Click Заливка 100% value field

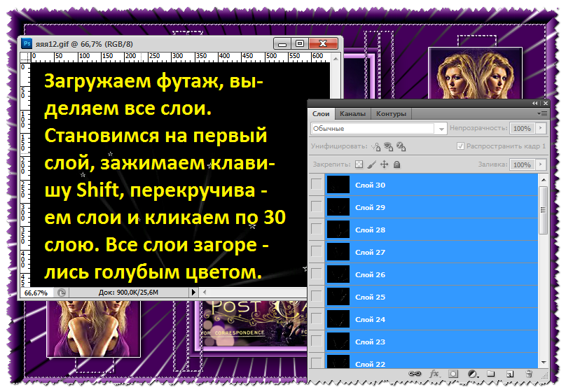click(x=523, y=164)
